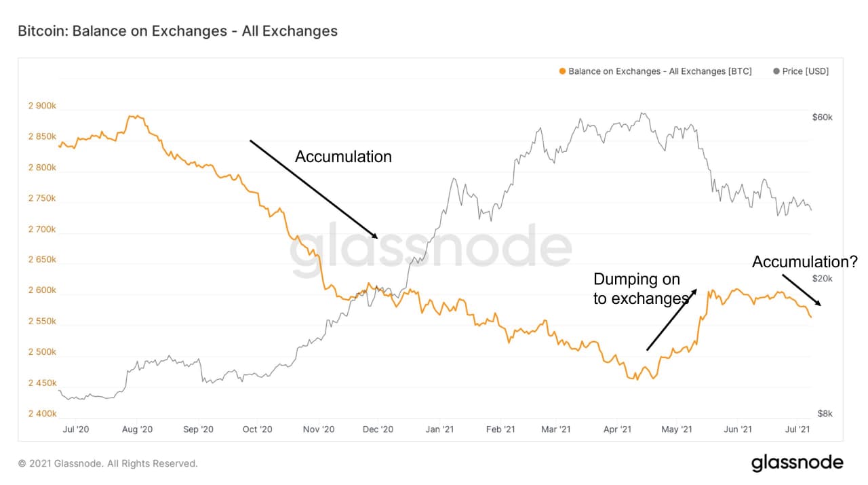
Task: Click the upward arrow beside Dumping annotation
Action: point(671,319)
